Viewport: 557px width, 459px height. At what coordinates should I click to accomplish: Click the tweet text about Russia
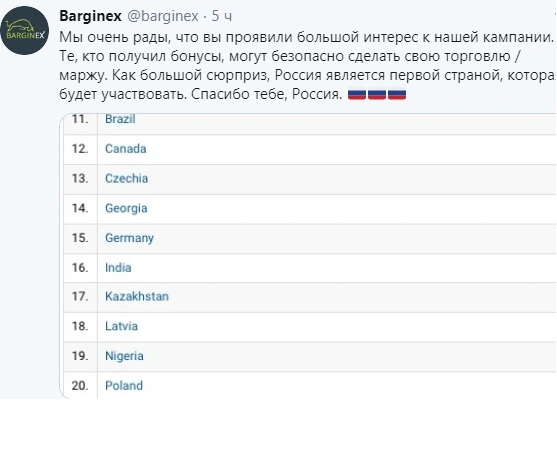pos(307,65)
